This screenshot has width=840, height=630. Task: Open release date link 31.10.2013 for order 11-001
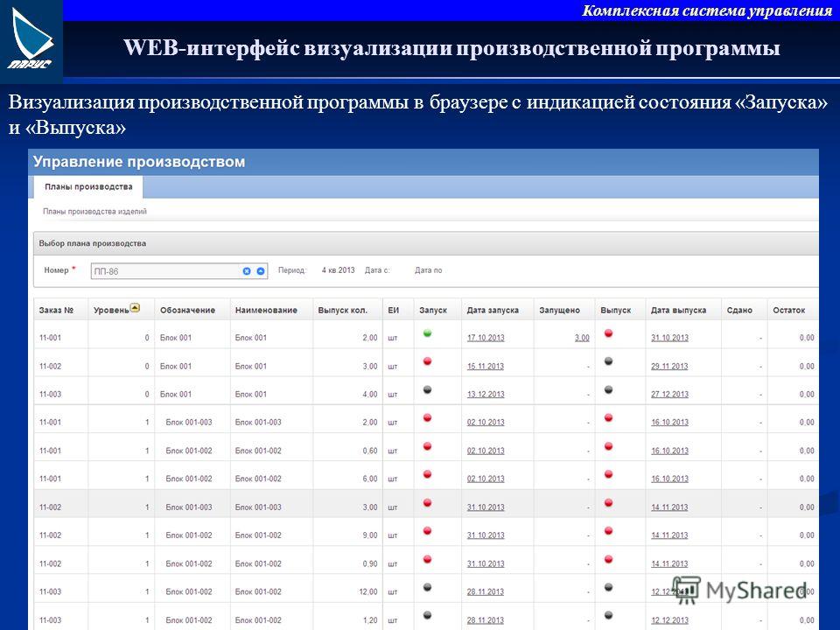[669, 338]
